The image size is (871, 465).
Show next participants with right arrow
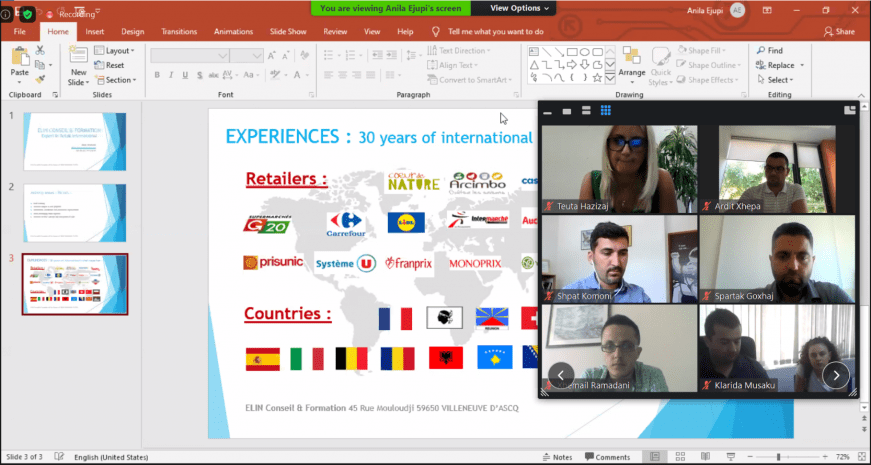[835, 376]
